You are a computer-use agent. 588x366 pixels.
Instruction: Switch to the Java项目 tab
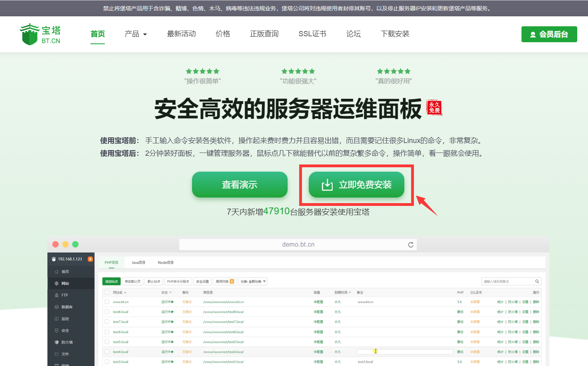coord(139,262)
